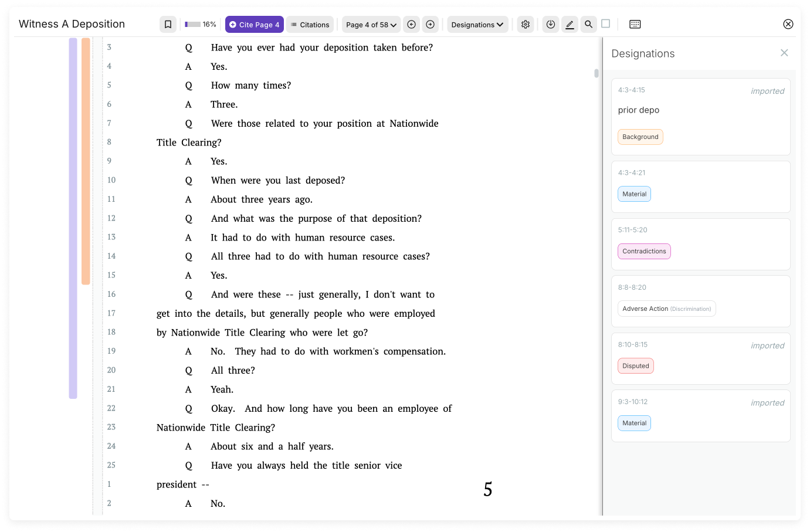Open the settings gear

526,24
